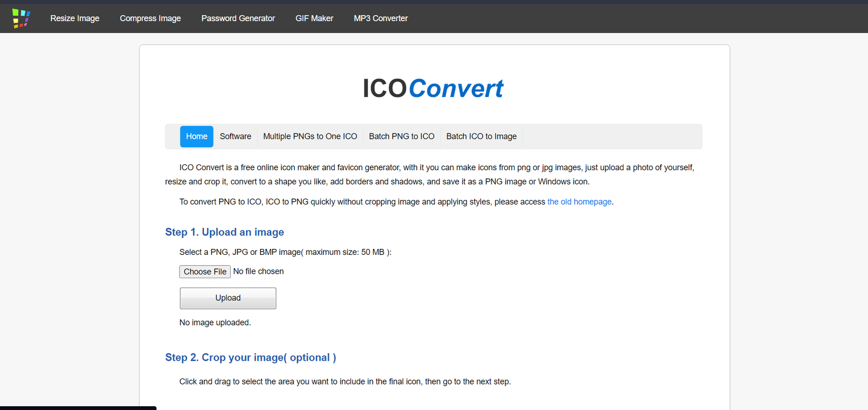
Task: Open the GIF Maker tool
Action: point(315,18)
